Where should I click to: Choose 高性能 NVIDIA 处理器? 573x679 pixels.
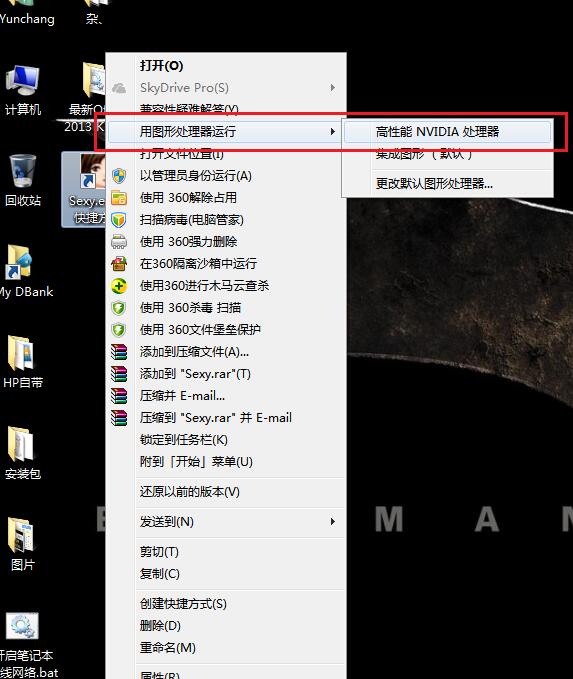pyautogui.click(x=447, y=132)
